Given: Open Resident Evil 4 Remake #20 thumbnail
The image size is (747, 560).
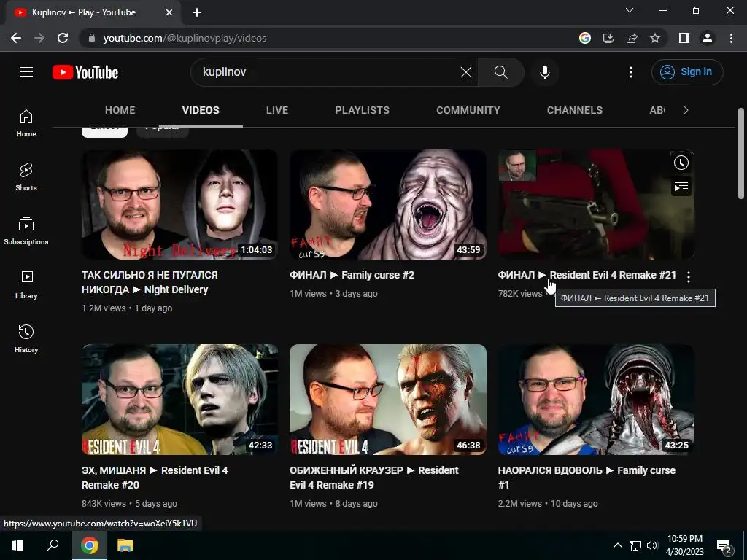Looking at the screenshot, I should 179,400.
